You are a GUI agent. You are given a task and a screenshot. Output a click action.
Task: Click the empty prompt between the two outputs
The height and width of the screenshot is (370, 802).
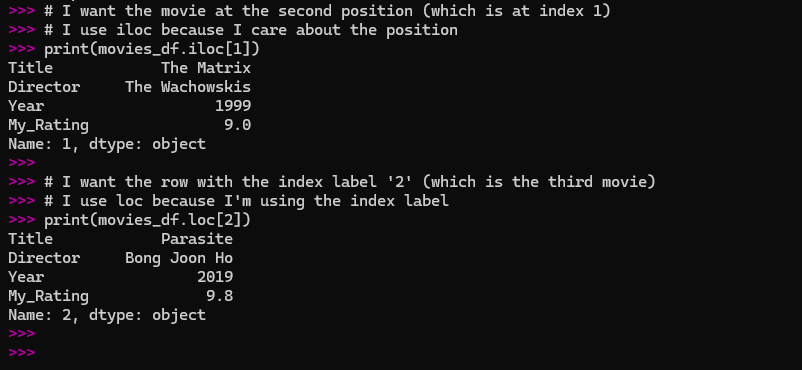click(21, 163)
